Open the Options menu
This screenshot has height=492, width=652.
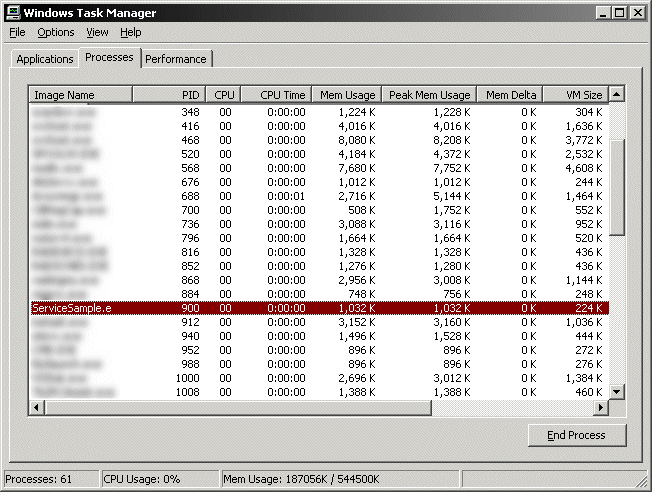pos(56,32)
